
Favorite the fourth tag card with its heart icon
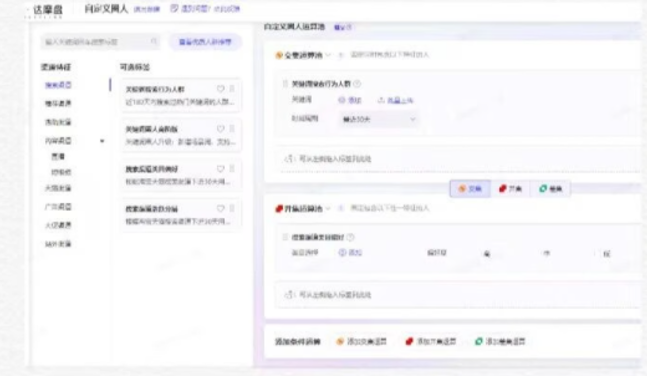[x=221, y=208]
